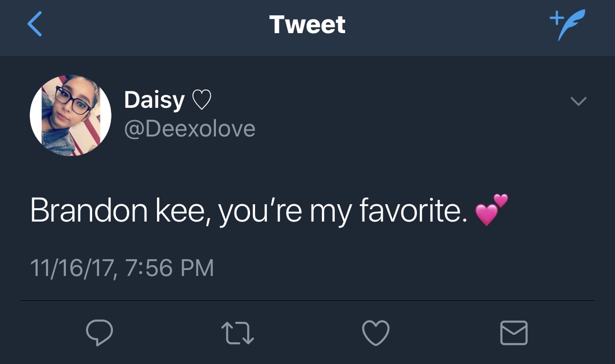Click the word "favorite" in tweet
615x364 pixels.
[x=412, y=211]
